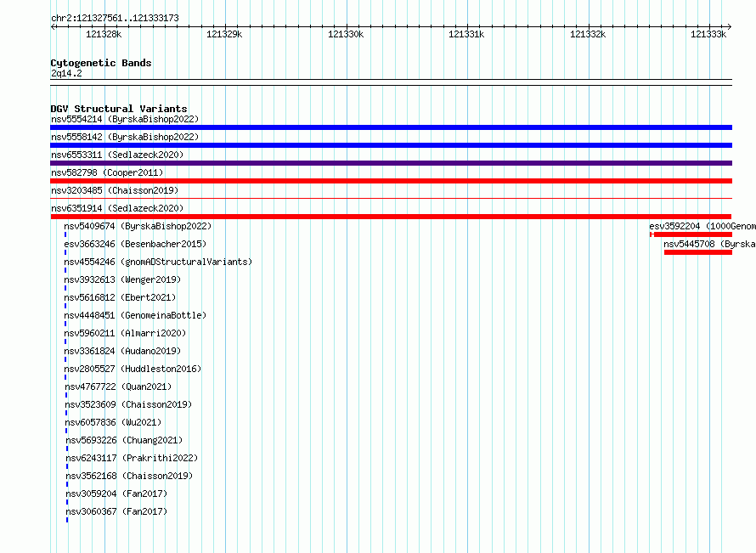Open esv3663246 (Besenbacher2015) variant
This screenshot has height=553, width=756.
pos(135,244)
